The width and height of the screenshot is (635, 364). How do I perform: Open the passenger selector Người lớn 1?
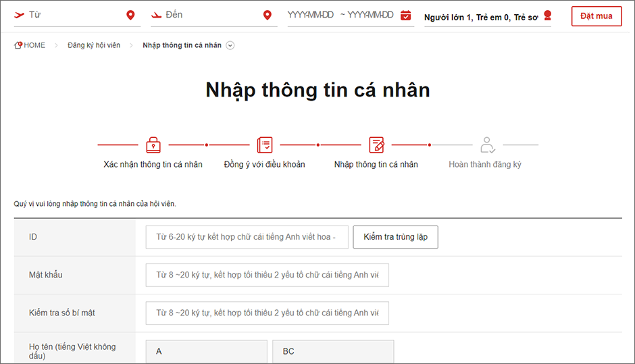click(480, 17)
